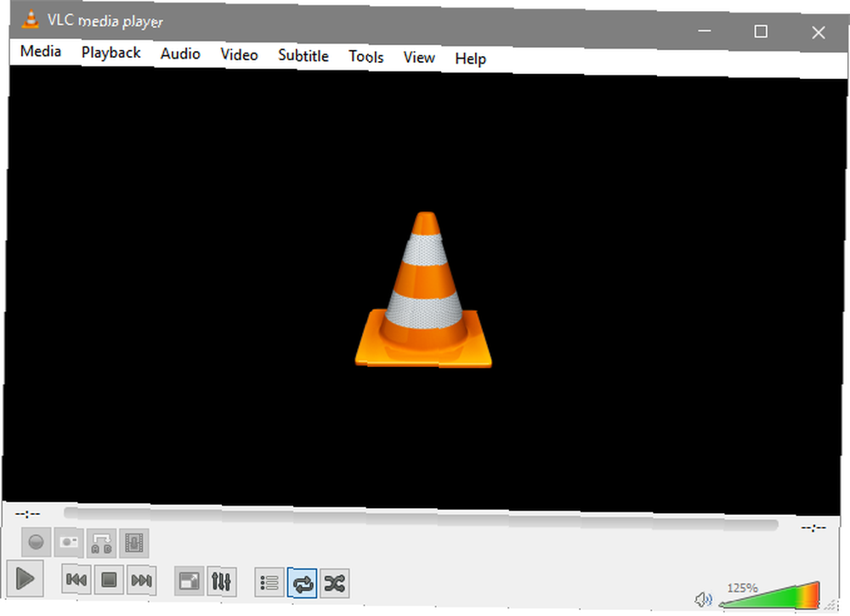Skip to next media track
The height and width of the screenshot is (616, 850).
pyautogui.click(x=141, y=581)
